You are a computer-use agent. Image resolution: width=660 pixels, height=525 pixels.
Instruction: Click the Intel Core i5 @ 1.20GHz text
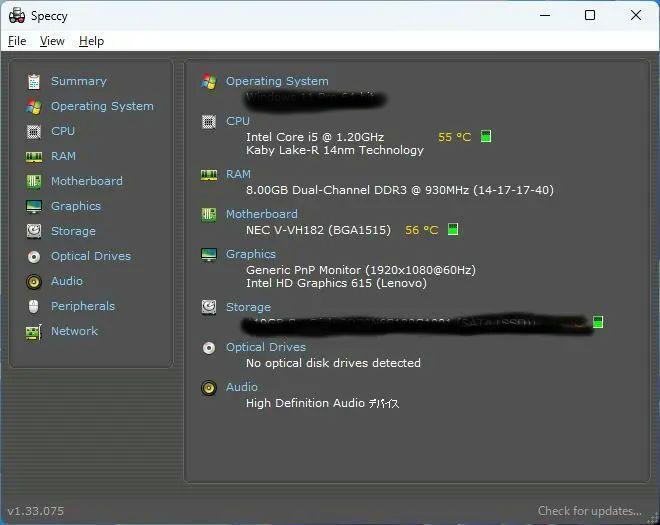pos(315,137)
